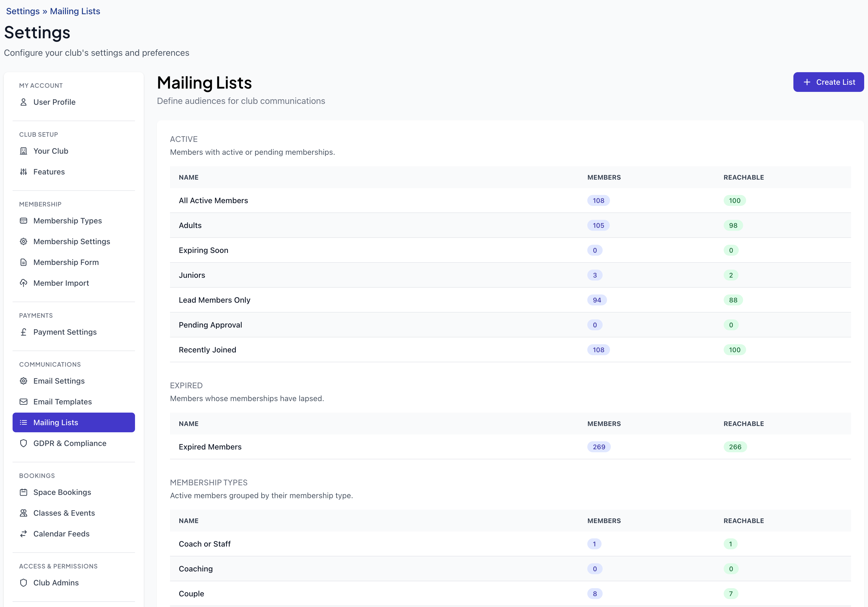
Task: Click the GDPR & Compliance shield icon
Action: [24, 443]
